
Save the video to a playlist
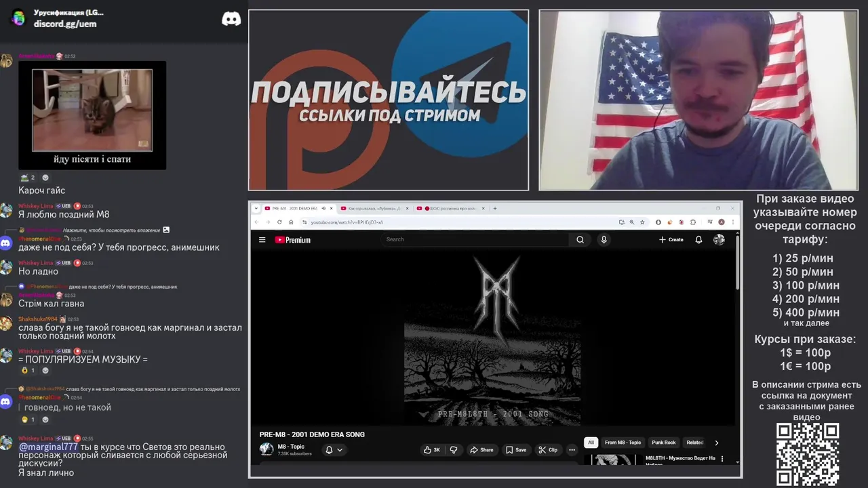(515, 449)
